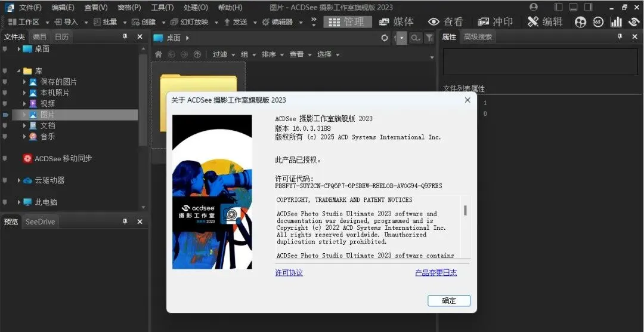Click the folder tree vertical scrollbar
This screenshot has height=332, width=644.
143,100
